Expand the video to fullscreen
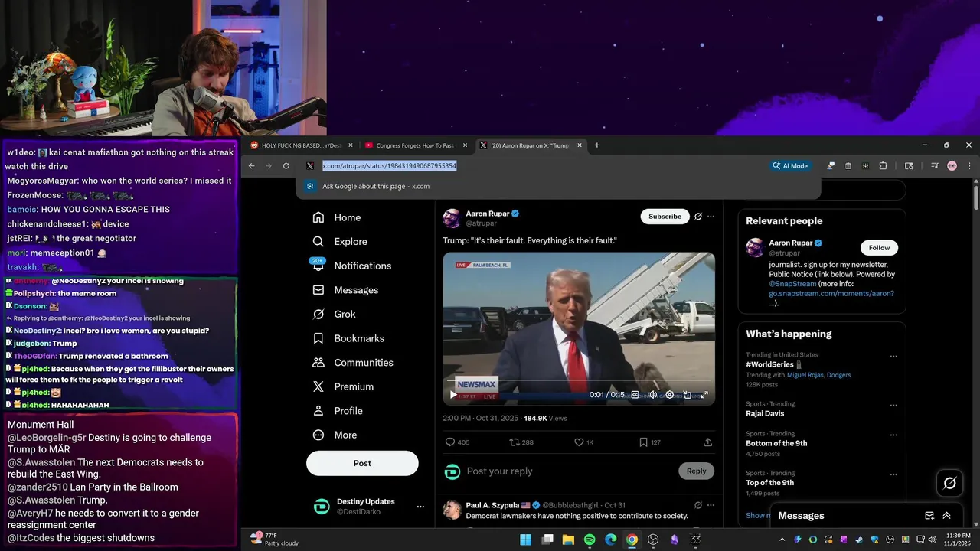The height and width of the screenshot is (551, 980). (704, 395)
